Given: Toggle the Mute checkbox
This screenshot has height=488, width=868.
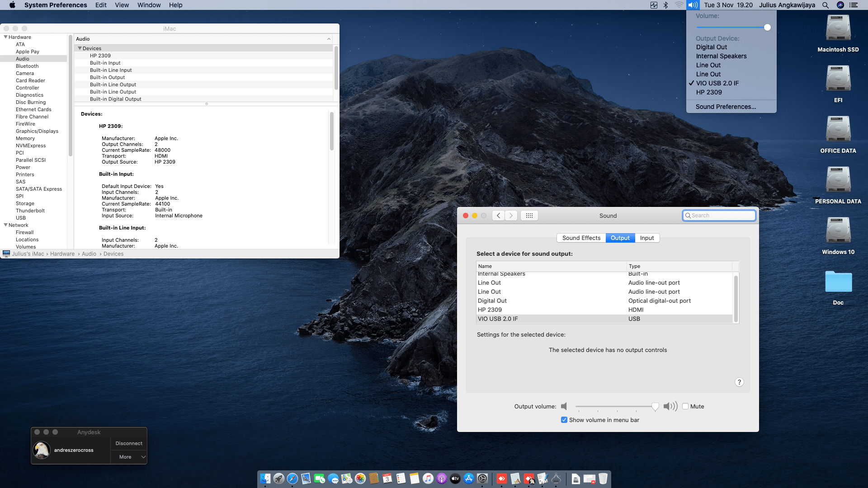Looking at the screenshot, I should click(x=685, y=406).
